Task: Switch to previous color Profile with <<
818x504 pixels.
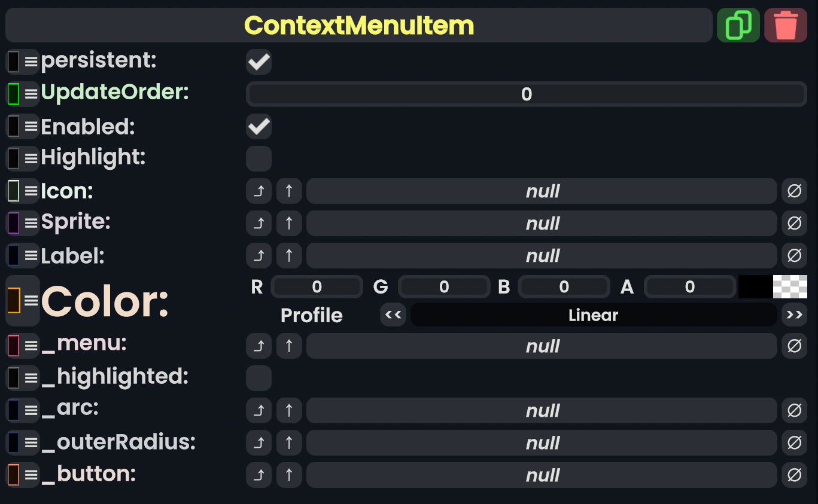Action: (393, 315)
